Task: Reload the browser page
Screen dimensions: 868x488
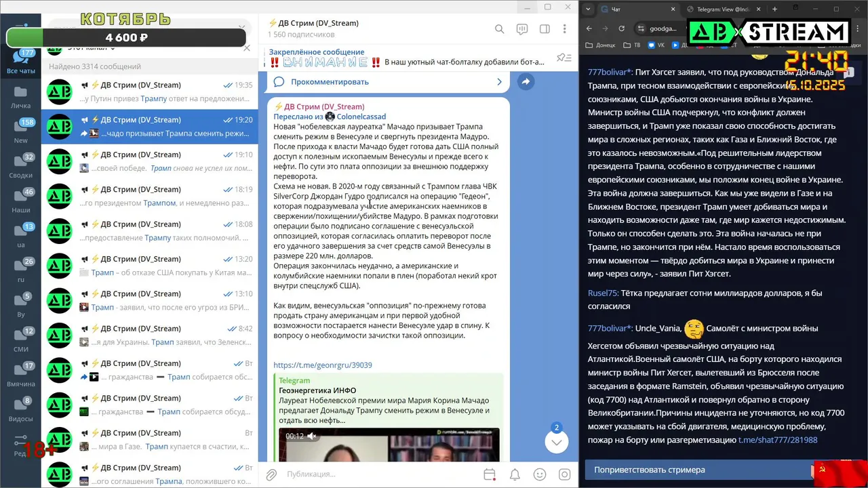Action: pos(622,28)
